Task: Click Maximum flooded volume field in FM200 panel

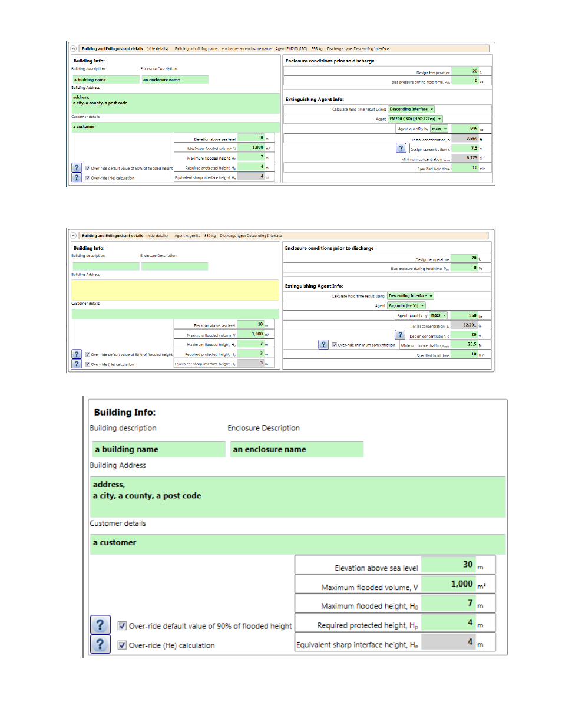Action: point(251,147)
